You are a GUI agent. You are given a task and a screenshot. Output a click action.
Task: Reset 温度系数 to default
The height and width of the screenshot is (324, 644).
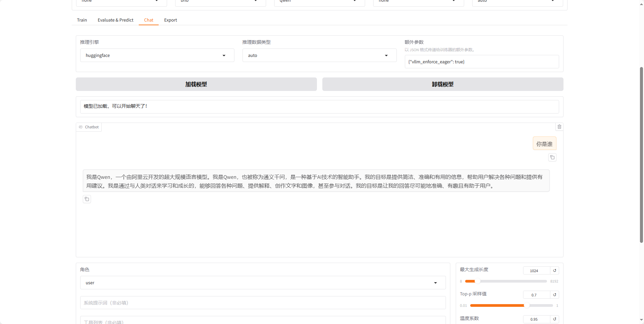click(x=554, y=319)
